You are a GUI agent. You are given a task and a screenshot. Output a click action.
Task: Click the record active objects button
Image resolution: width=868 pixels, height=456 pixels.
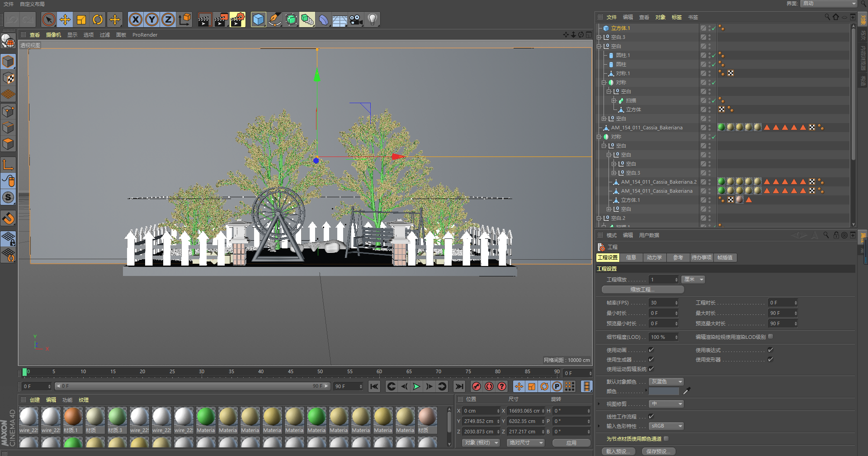click(x=476, y=386)
